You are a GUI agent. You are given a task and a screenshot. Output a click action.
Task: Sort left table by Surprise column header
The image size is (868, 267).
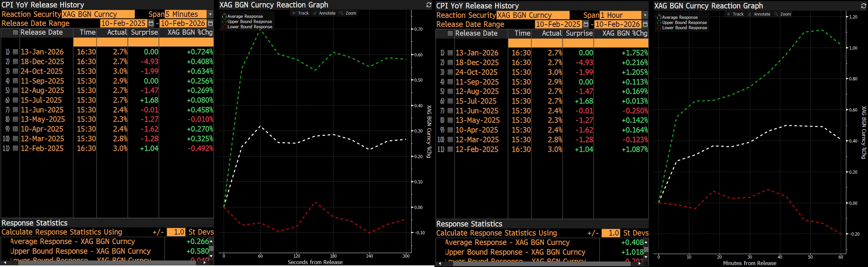144,32
